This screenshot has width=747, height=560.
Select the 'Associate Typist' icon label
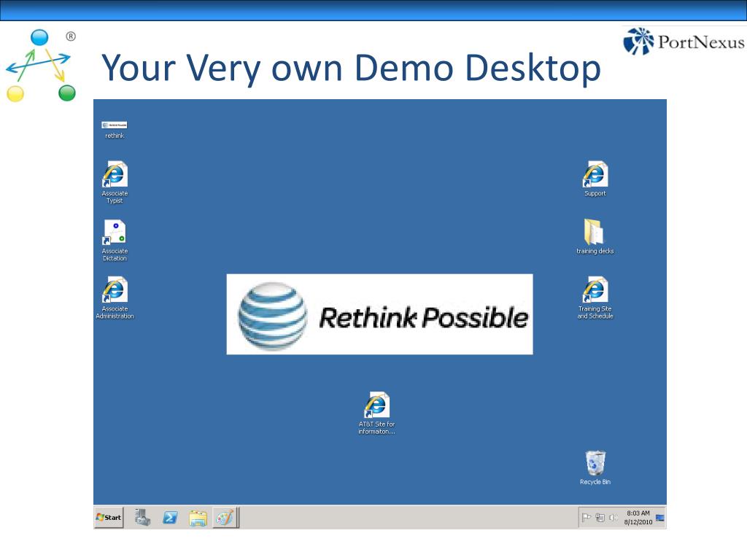point(115,197)
